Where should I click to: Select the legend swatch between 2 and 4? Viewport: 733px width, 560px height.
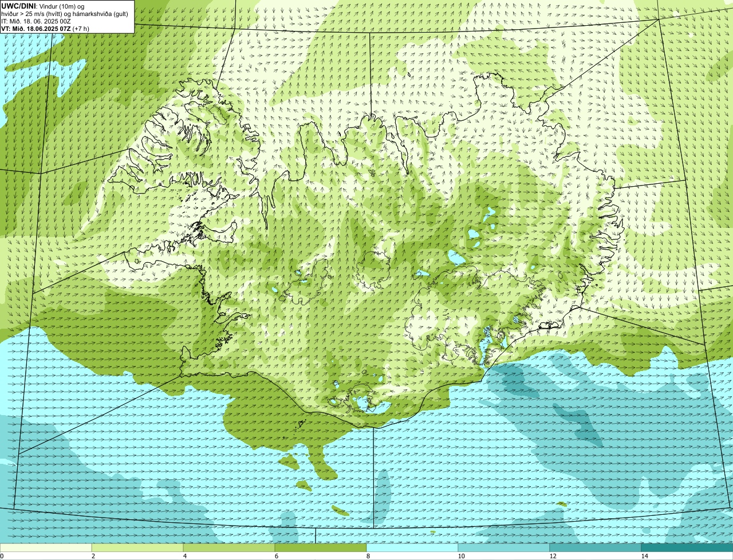click(137, 547)
